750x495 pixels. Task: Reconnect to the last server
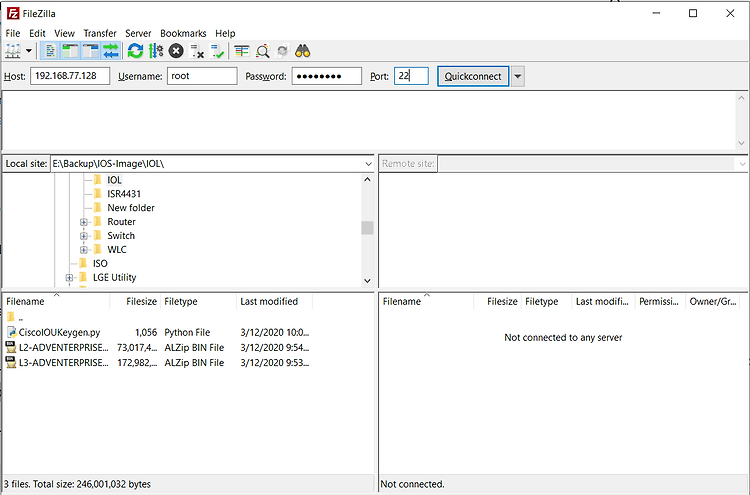pyautogui.click(x=217, y=51)
